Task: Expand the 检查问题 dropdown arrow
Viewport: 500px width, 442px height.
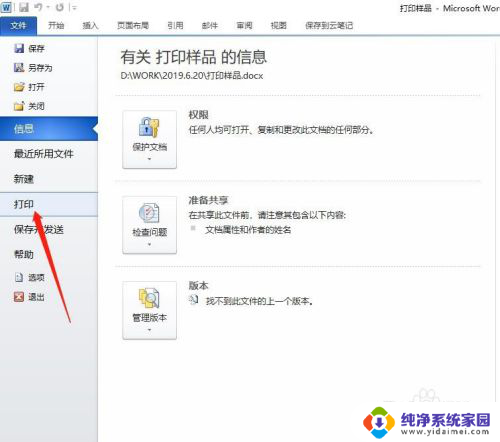Action: point(149,244)
